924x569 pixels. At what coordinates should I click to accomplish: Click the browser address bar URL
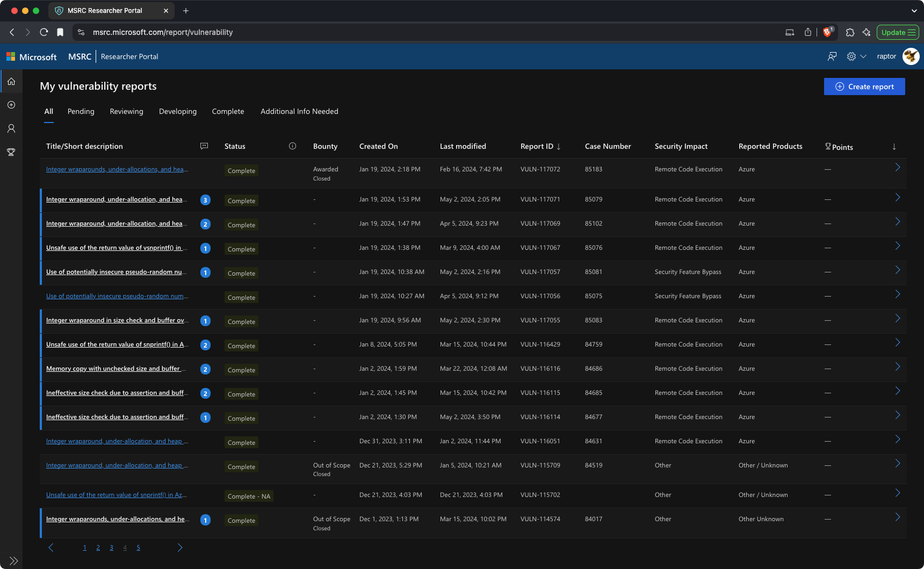(163, 32)
